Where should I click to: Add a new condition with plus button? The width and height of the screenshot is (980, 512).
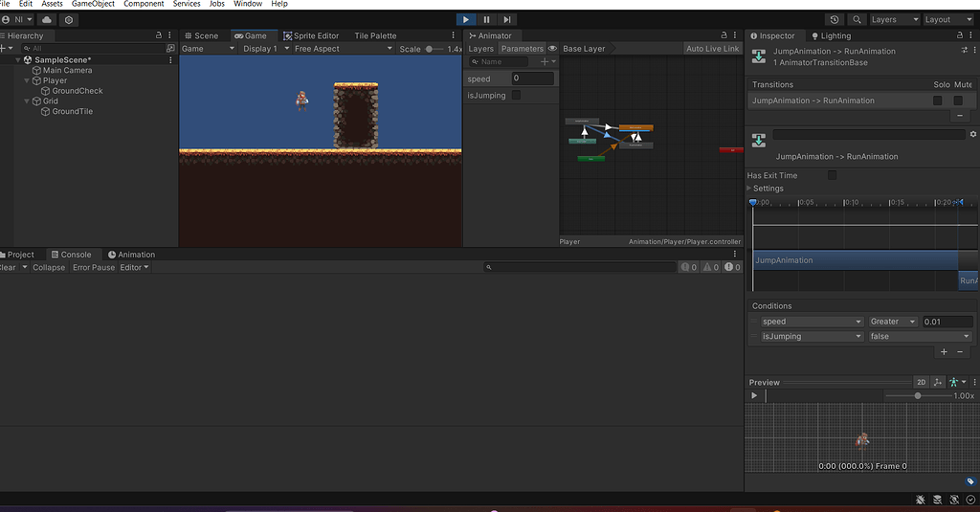pyautogui.click(x=944, y=352)
